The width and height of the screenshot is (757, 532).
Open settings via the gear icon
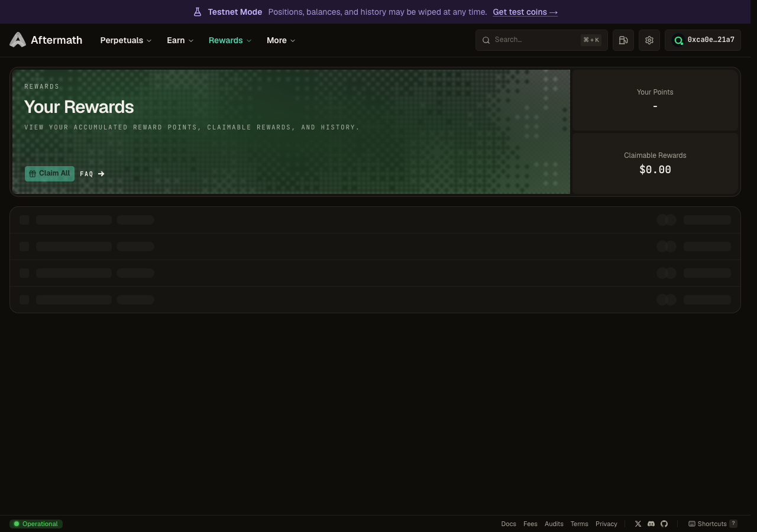pyautogui.click(x=649, y=40)
